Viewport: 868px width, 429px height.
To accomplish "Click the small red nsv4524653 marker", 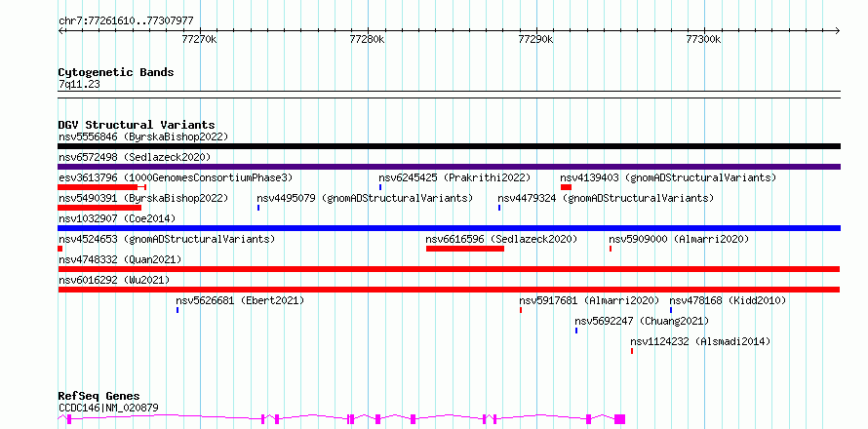I will (59, 249).
